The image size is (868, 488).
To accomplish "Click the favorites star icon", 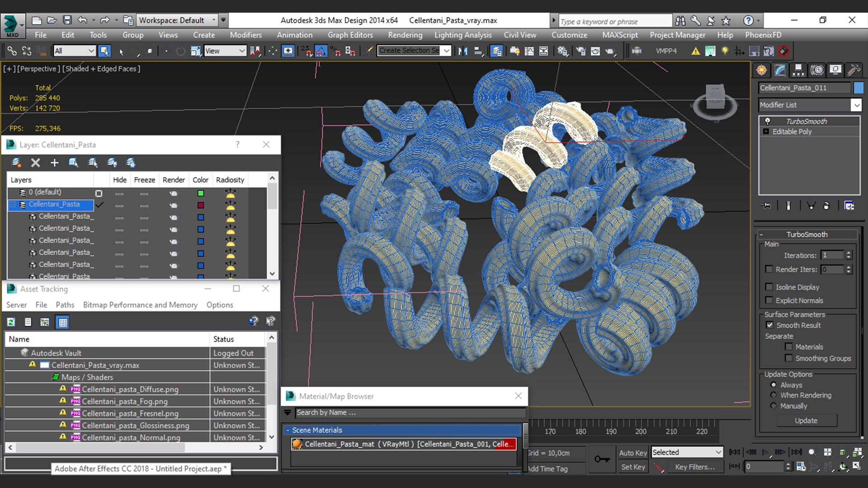I will click(726, 20).
